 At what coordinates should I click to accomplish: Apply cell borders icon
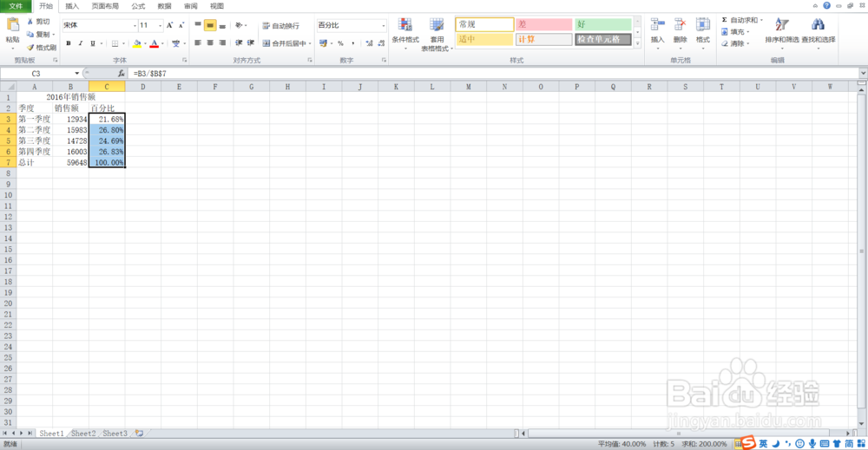pyautogui.click(x=115, y=43)
